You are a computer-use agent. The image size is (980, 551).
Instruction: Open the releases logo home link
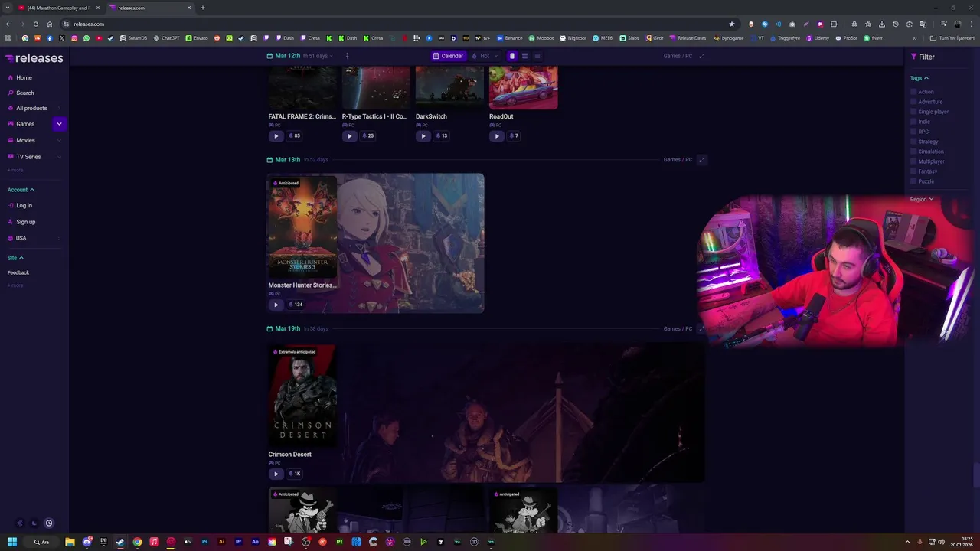[34, 58]
